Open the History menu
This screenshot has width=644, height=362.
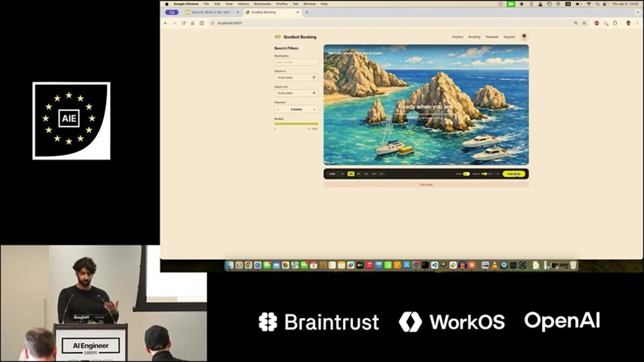(x=244, y=4)
